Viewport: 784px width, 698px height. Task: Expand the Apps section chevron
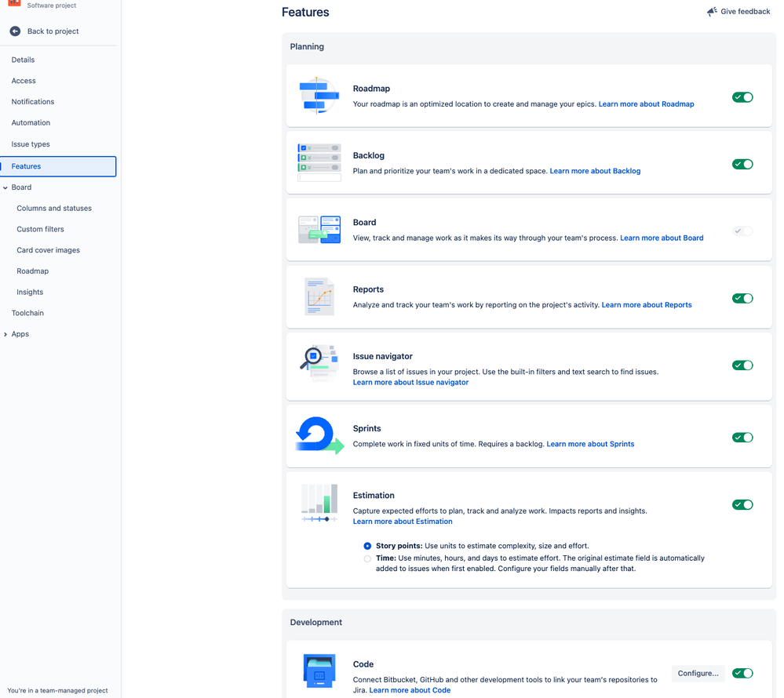point(5,334)
